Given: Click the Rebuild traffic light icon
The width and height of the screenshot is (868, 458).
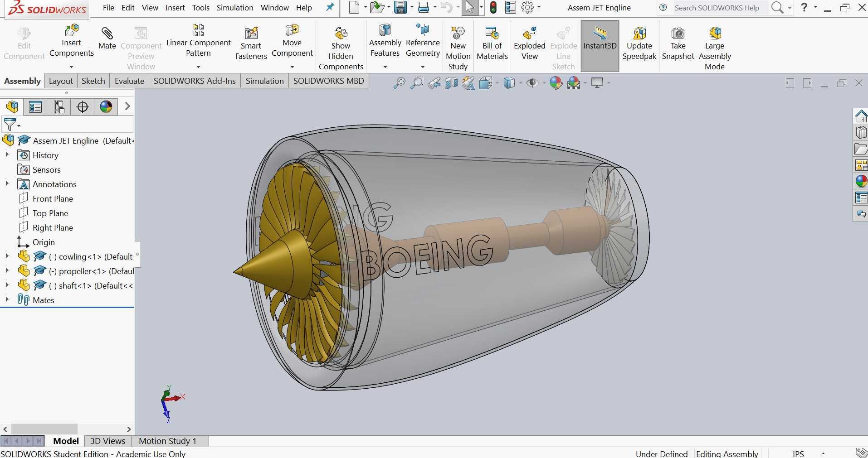Looking at the screenshot, I should point(493,7).
